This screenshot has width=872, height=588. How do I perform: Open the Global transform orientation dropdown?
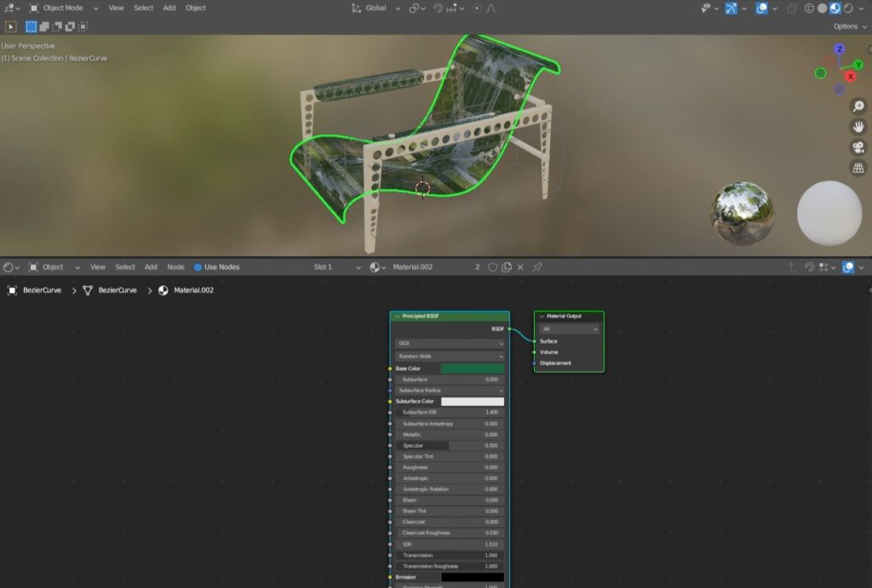[x=375, y=8]
